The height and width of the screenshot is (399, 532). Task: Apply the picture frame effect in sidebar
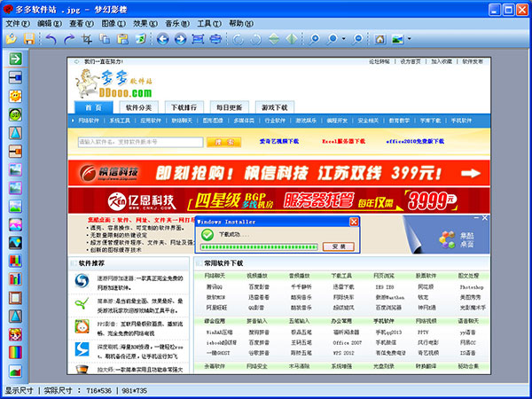15,298
